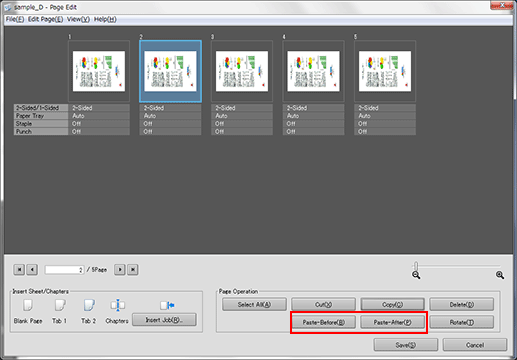The width and height of the screenshot is (517, 360).
Task: Click the current page number field
Action: pyautogui.click(x=64, y=270)
